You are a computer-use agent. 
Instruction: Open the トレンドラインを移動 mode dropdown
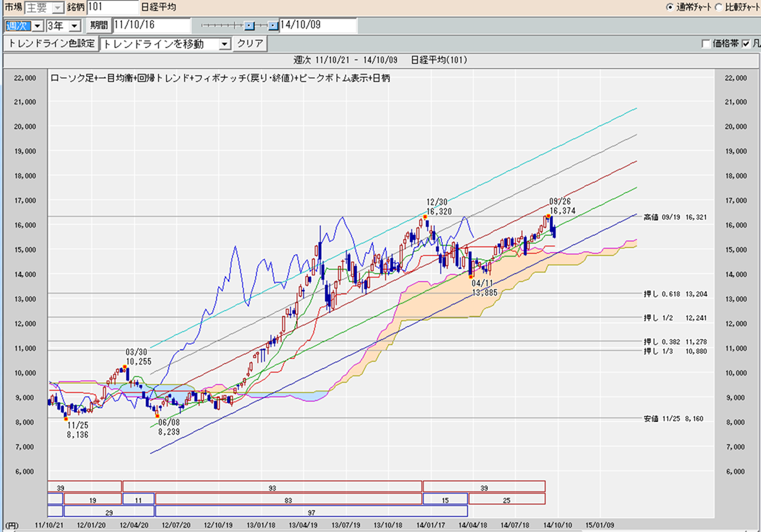pyautogui.click(x=165, y=44)
